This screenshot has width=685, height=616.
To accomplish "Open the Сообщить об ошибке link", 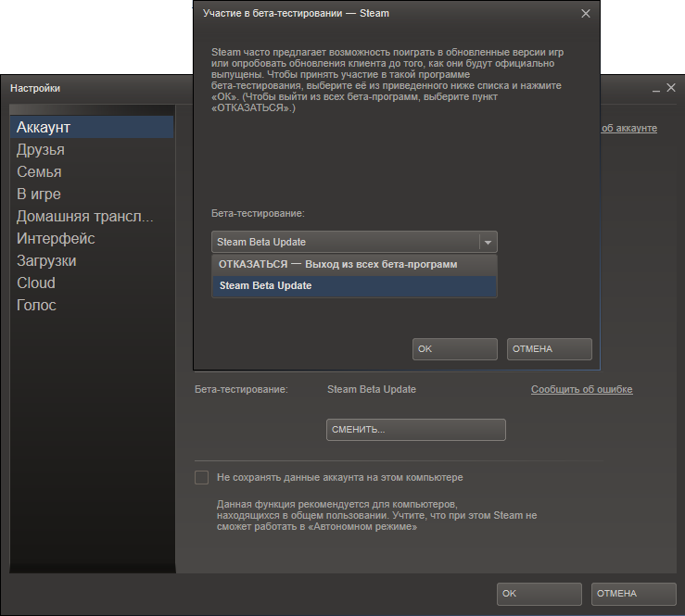I will pos(581,389).
